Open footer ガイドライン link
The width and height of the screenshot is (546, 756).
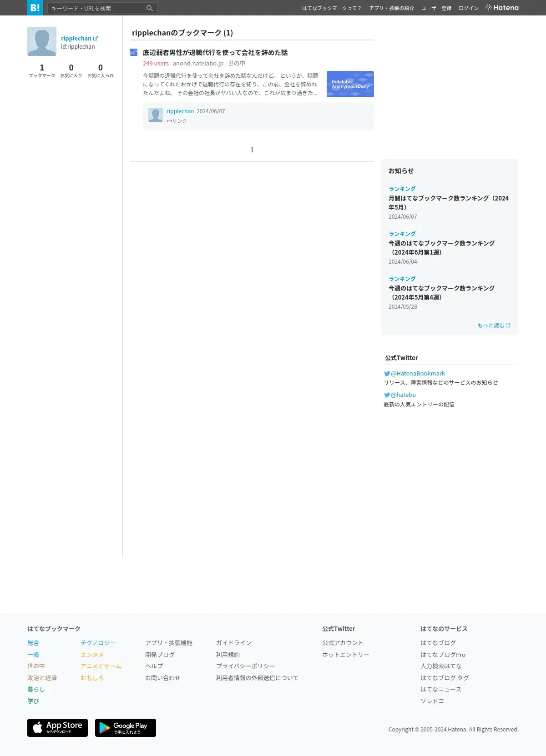pos(233,643)
